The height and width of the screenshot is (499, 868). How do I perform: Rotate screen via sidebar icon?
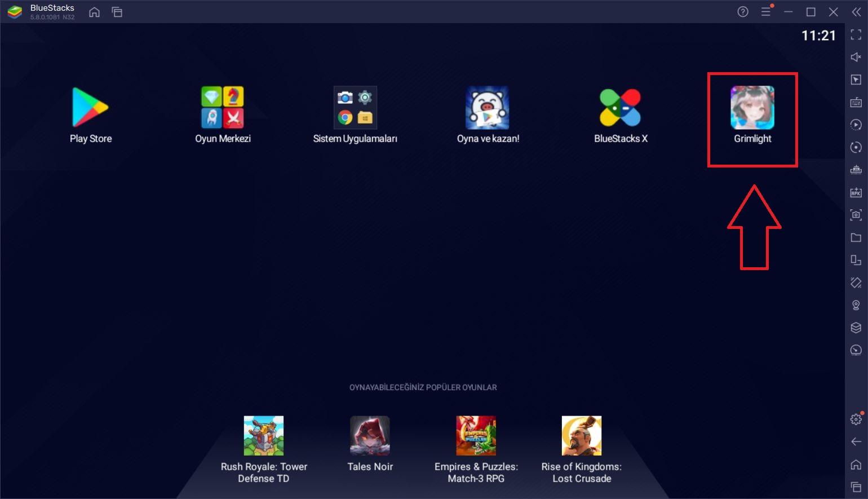click(x=856, y=260)
